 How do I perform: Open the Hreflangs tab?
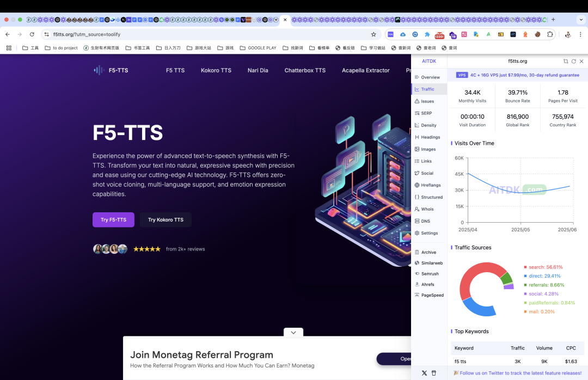tap(429, 185)
